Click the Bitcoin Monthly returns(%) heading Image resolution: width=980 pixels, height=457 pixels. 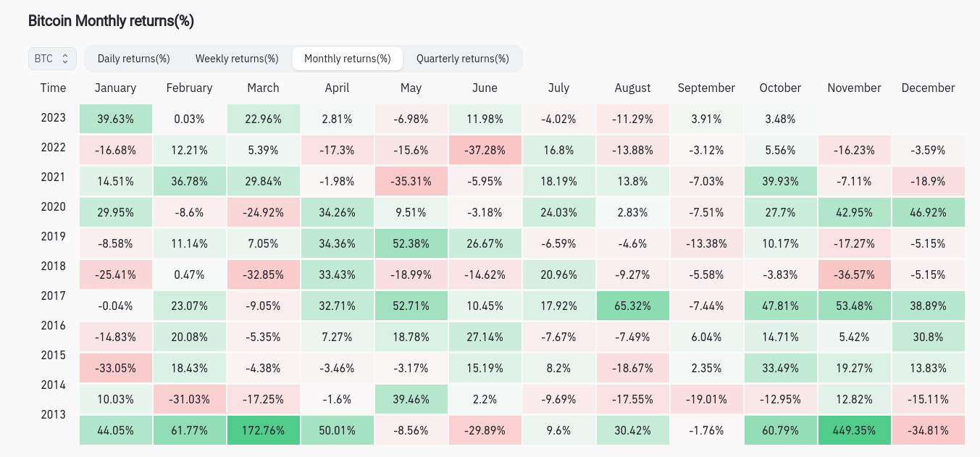tap(111, 21)
